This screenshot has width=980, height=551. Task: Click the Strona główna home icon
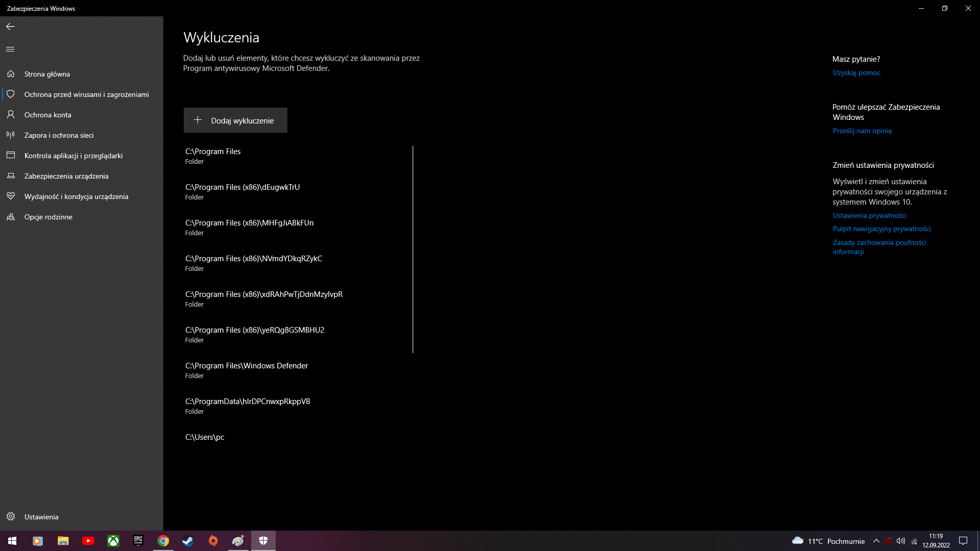[11, 74]
